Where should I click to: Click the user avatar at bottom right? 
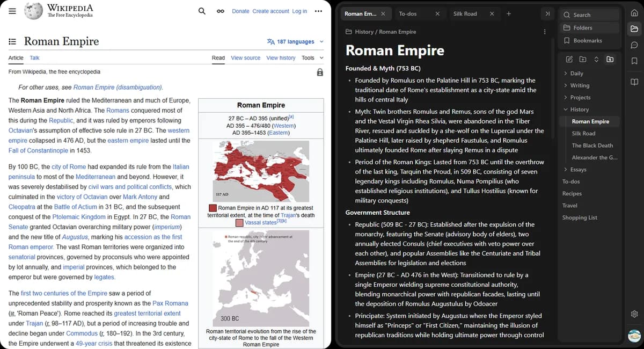(x=634, y=335)
